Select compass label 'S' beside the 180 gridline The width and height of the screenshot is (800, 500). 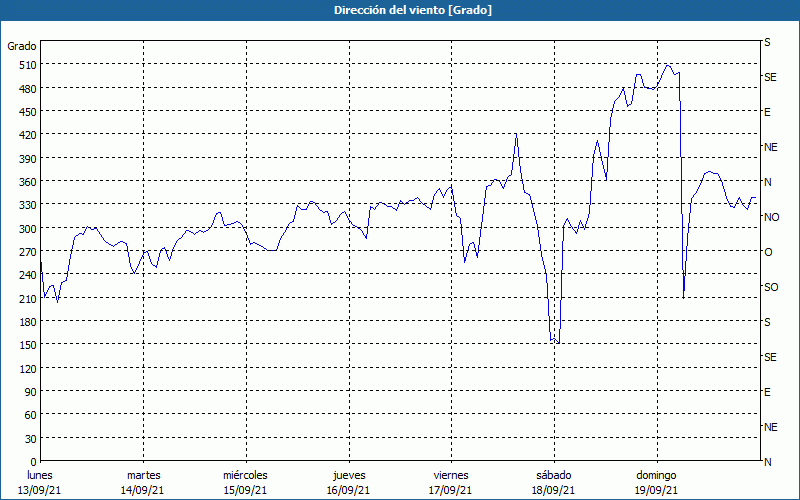pos(767,322)
